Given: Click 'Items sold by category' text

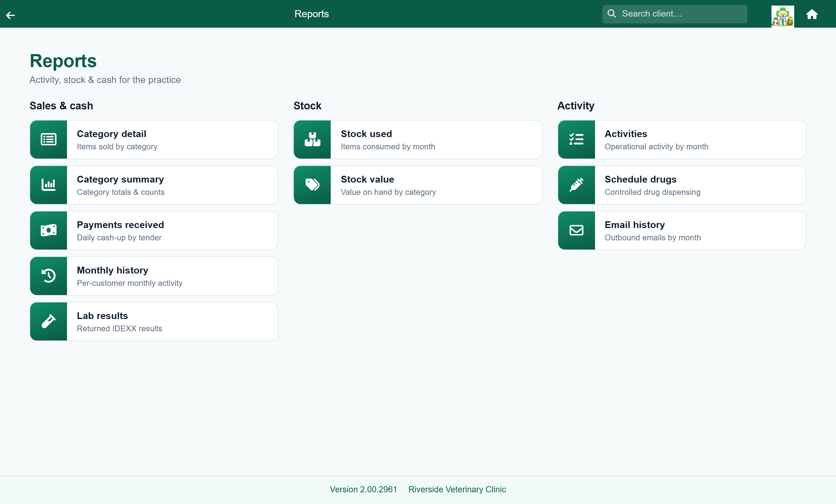Looking at the screenshot, I should pyautogui.click(x=117, y=147).
